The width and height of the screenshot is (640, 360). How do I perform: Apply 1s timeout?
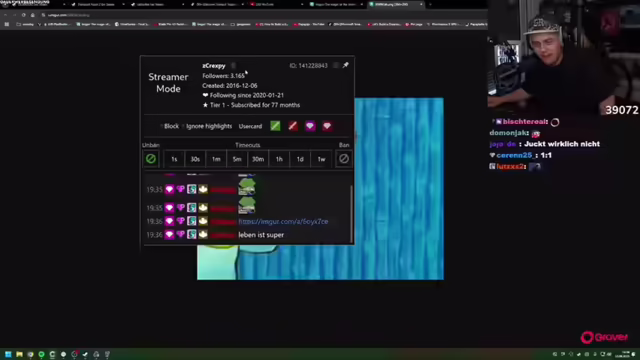pos(174,159)
